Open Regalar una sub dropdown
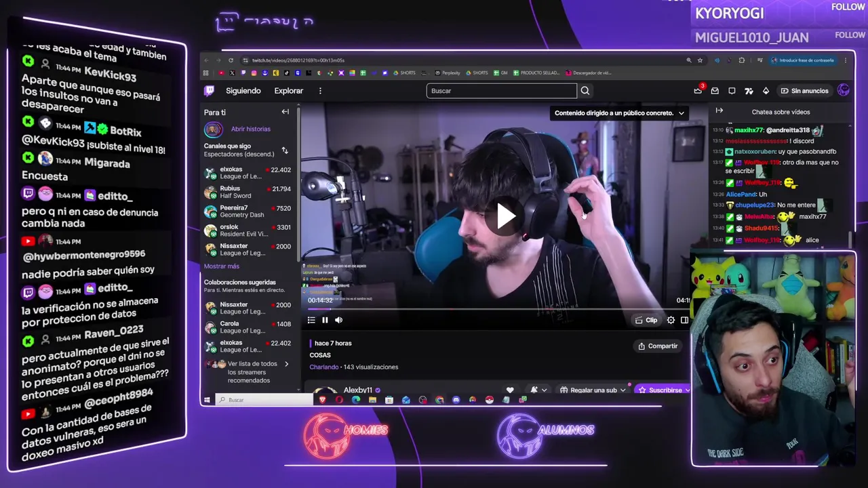This screenshot has width=868, height=488. pos(593,390)
